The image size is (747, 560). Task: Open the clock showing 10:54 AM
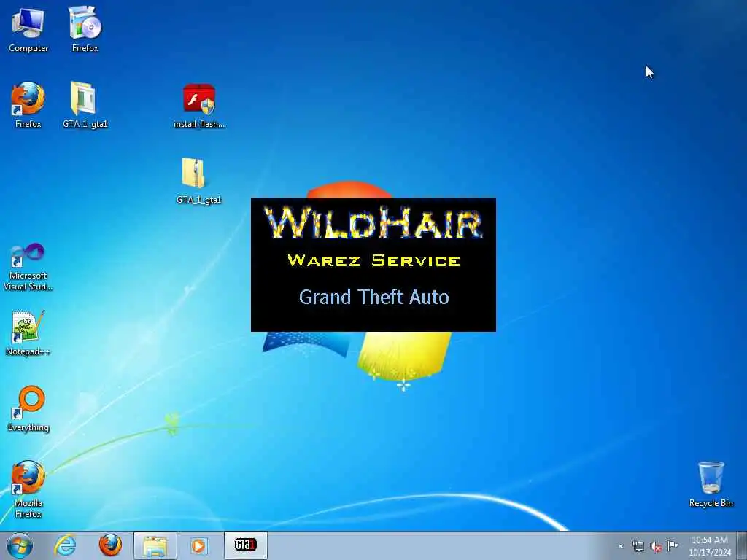click(709, 545)
